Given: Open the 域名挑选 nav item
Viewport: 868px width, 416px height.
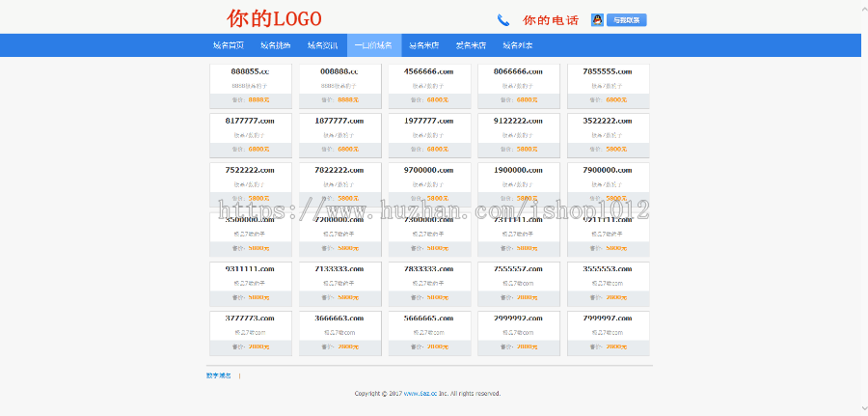Looking at the screenshot, I should coord(275,45).
